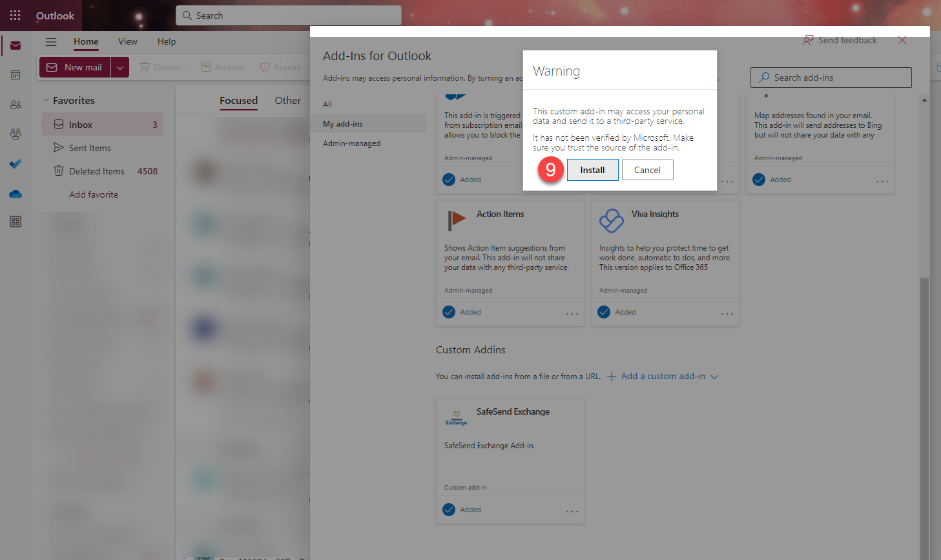Open Action Items more options ellipsis
This screenshot has width=941, height=560.
point(572,313)
